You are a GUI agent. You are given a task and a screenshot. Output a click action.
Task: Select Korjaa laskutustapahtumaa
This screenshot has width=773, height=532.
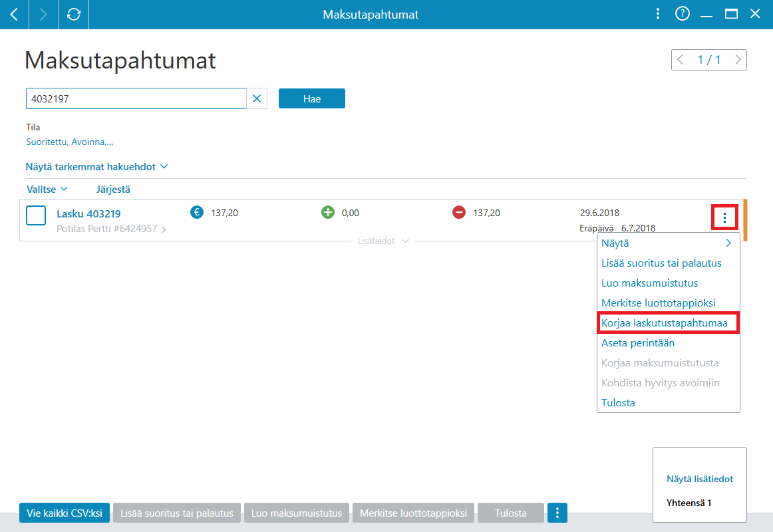pyautogui.click(x=668, y=323)
